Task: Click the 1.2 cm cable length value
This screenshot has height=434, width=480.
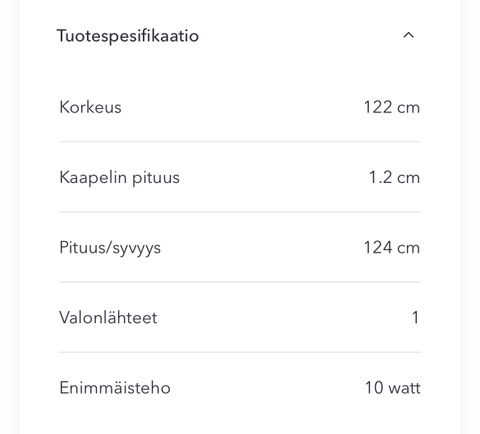Action: coord(394,177)
